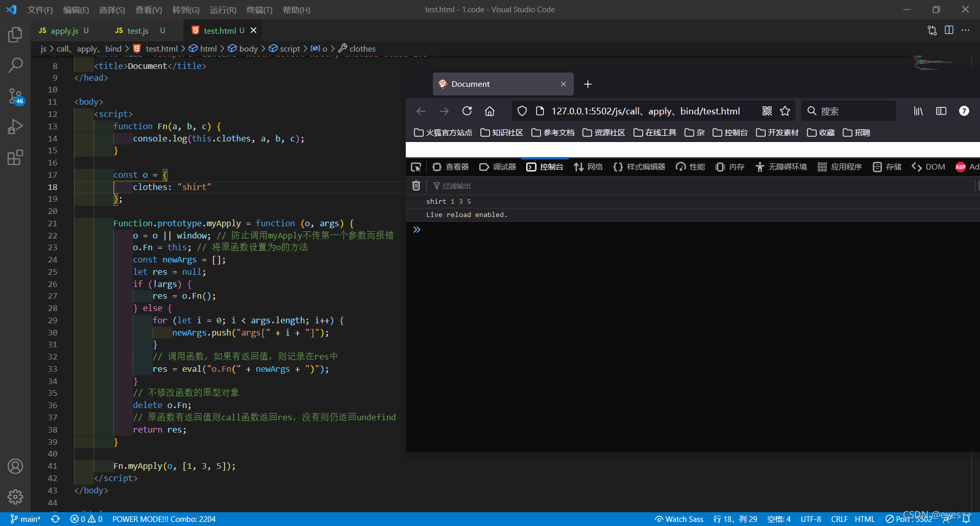Change CRLF line ending setting

tap(839, 519)
